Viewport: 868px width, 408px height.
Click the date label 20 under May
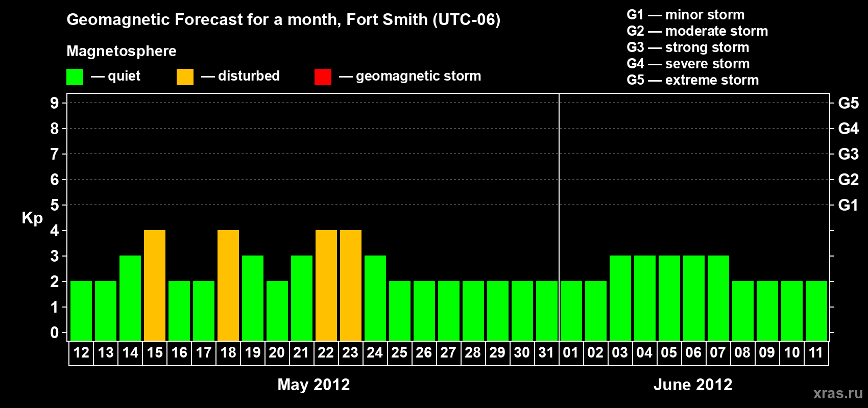click(277, 353)
